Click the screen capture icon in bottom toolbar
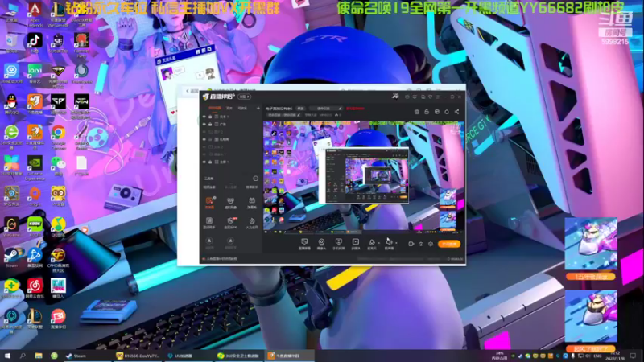 [304, 242]
